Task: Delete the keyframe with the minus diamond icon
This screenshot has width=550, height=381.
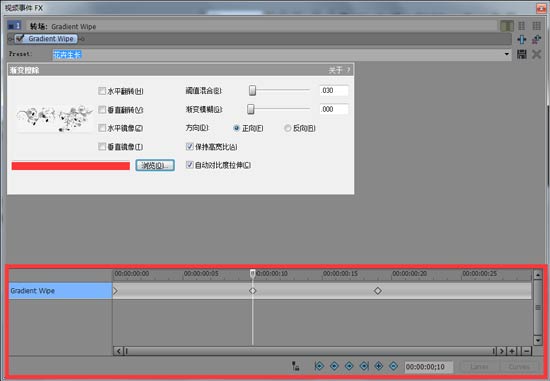Action: pyautogui.click(x=394, y=366)
